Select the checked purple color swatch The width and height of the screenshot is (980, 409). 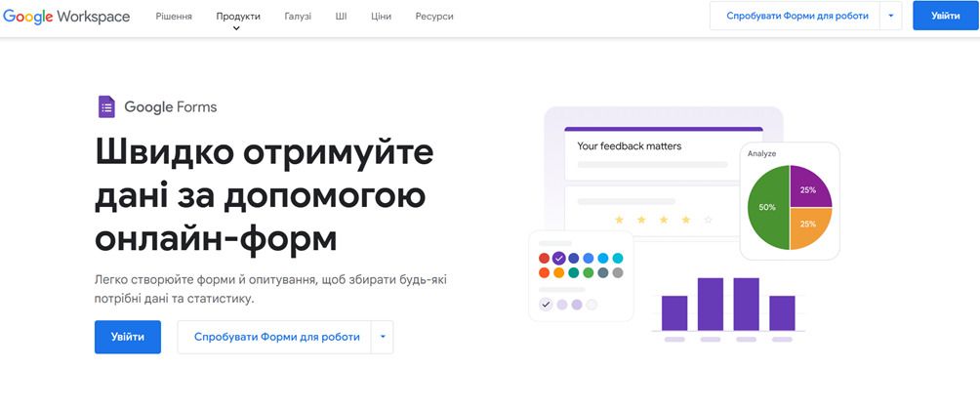[558, 258]
